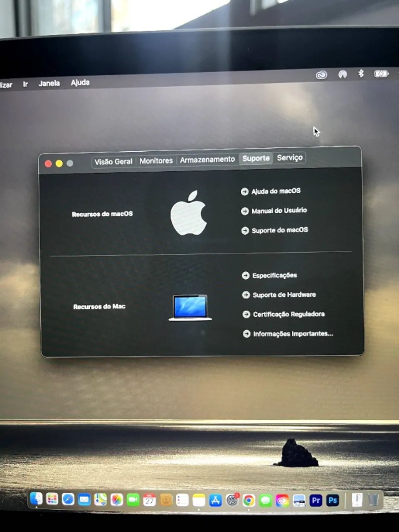Image resolution: width=399 pixels, height=532 pixels.
Task: Open the Mail app in dock
Action: [x=84, y=499]
